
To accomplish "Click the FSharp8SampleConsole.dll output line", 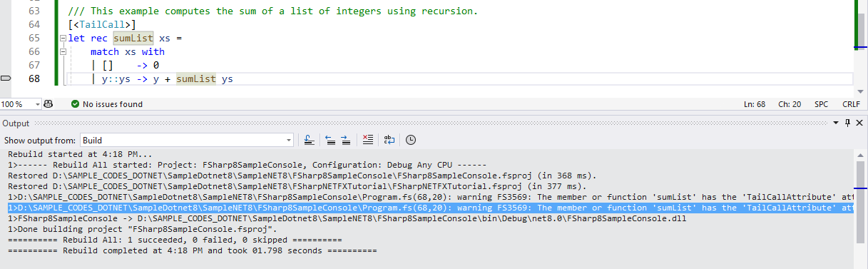I will coord(347,218).
